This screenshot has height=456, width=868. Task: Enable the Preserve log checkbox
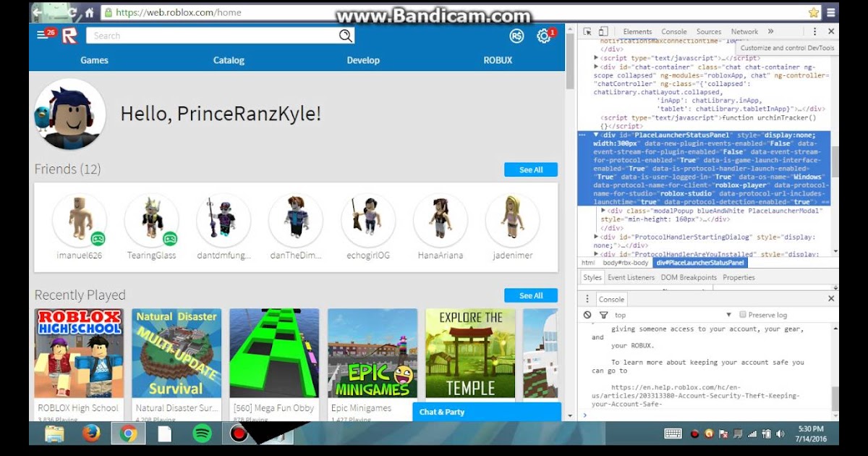743,315
